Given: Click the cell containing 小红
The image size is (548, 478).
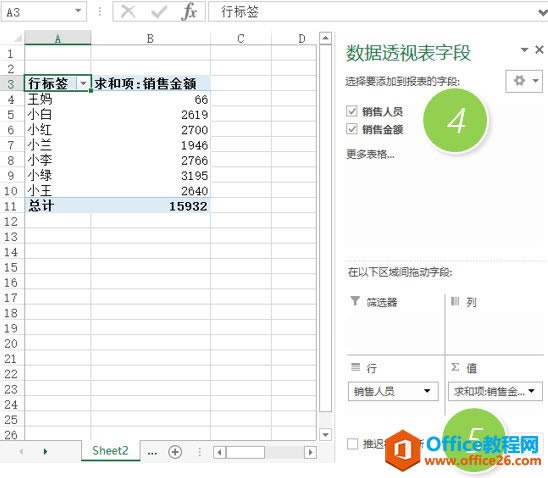Looking at the screenshot, I should [58, 130].
